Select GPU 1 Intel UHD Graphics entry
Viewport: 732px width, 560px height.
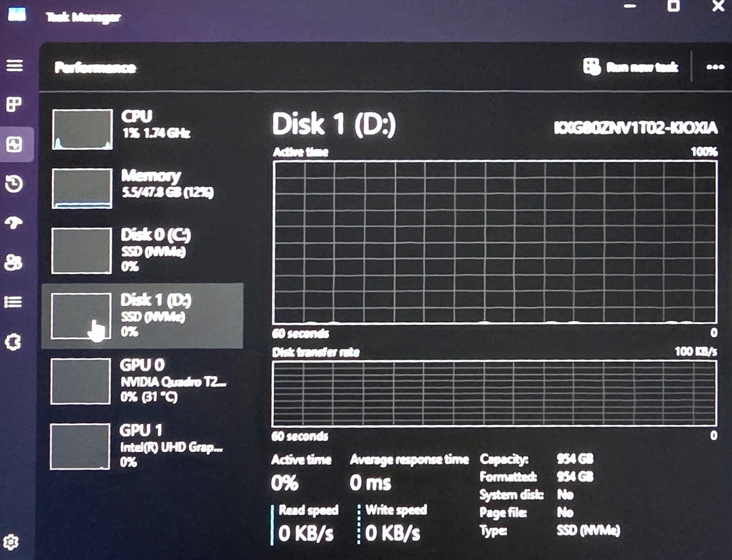143,446
